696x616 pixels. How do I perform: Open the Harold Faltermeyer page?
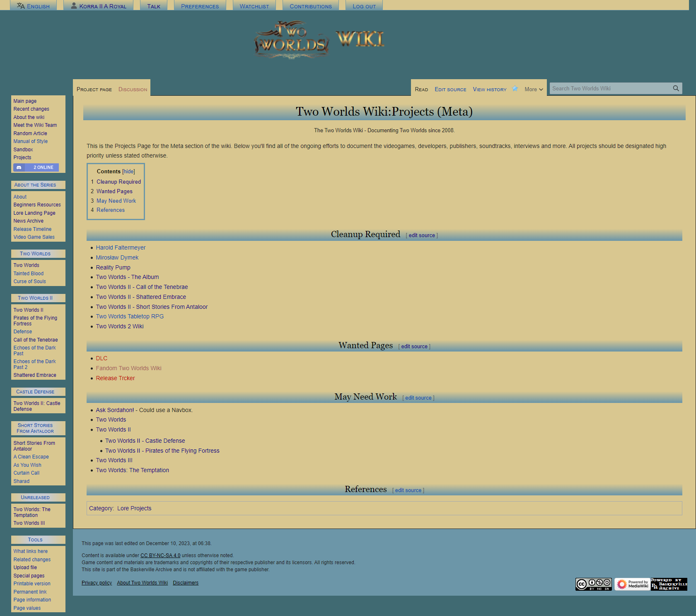point(121,247)
